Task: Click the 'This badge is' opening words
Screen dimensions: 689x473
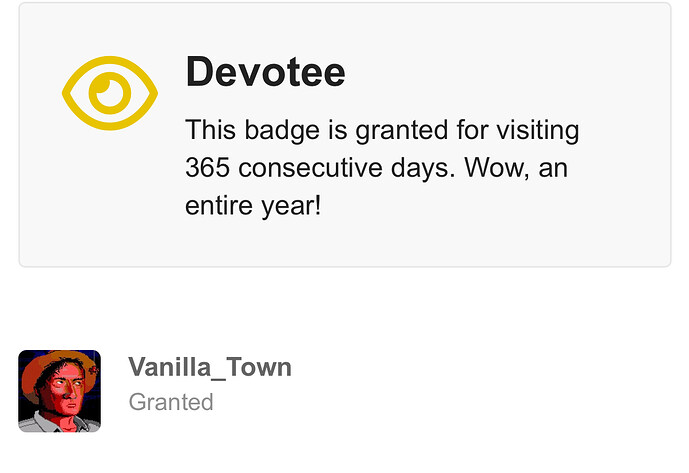Action: click(266, 130)
